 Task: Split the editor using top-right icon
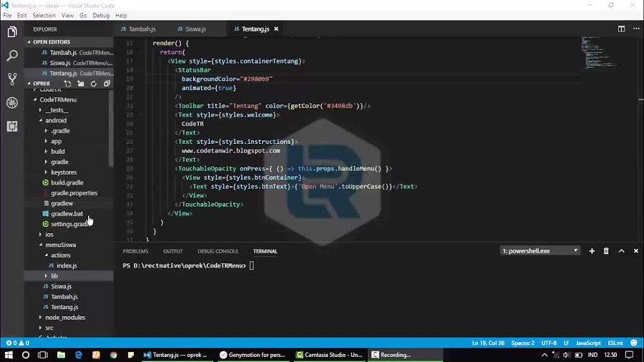(621, 29)
